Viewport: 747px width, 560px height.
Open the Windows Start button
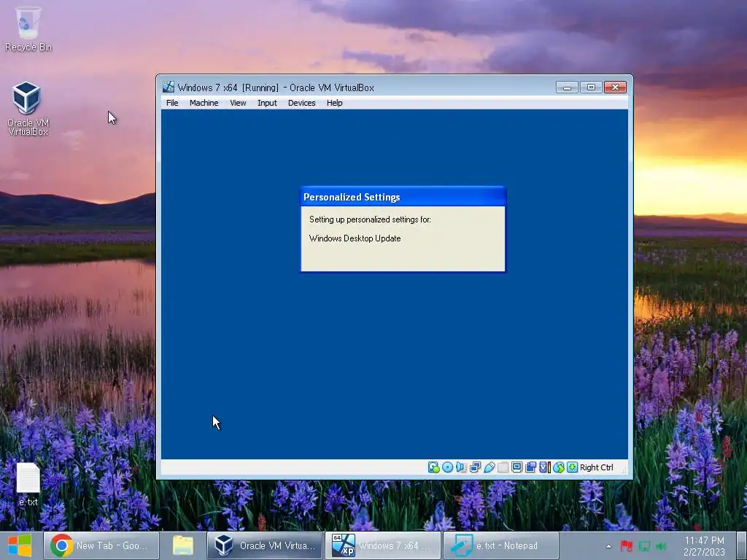coord(20,545)
